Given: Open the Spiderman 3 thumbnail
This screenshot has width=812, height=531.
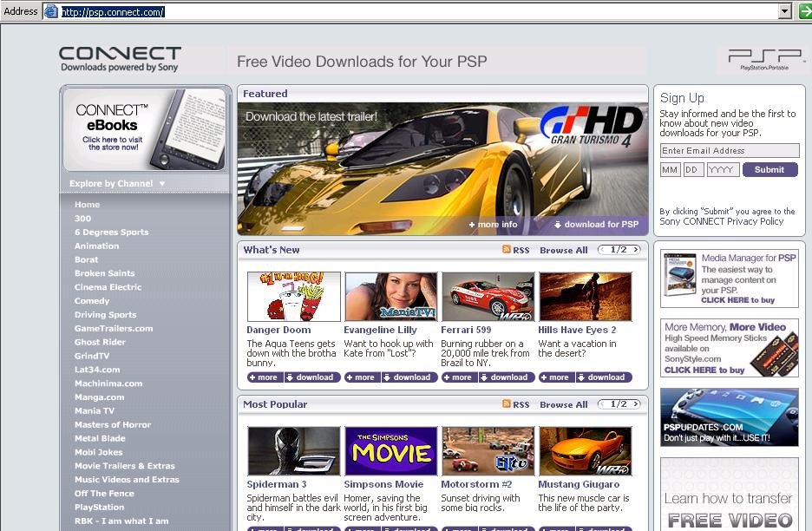Looking at the screenshot, I should pos(293,450).
